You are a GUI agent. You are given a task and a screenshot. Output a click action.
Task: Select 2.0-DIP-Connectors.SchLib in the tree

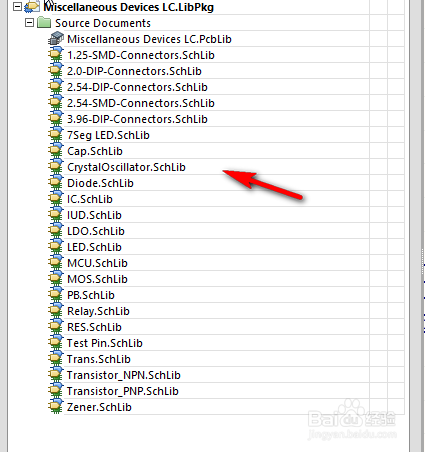click(x=134, y=71)
